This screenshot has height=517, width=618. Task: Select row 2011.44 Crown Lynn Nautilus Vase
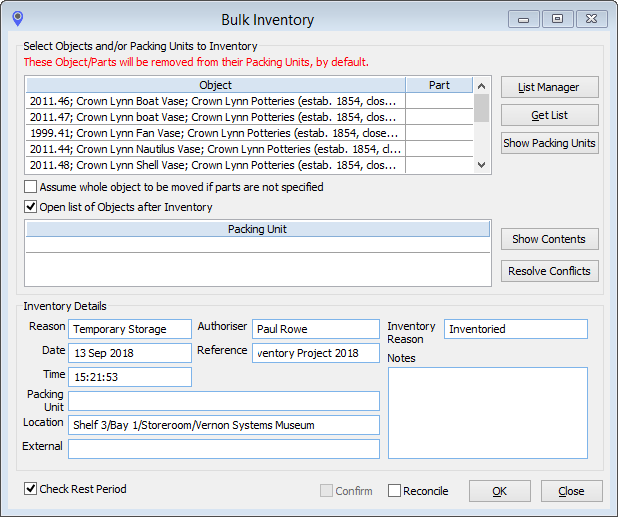(x=216, y=149)
